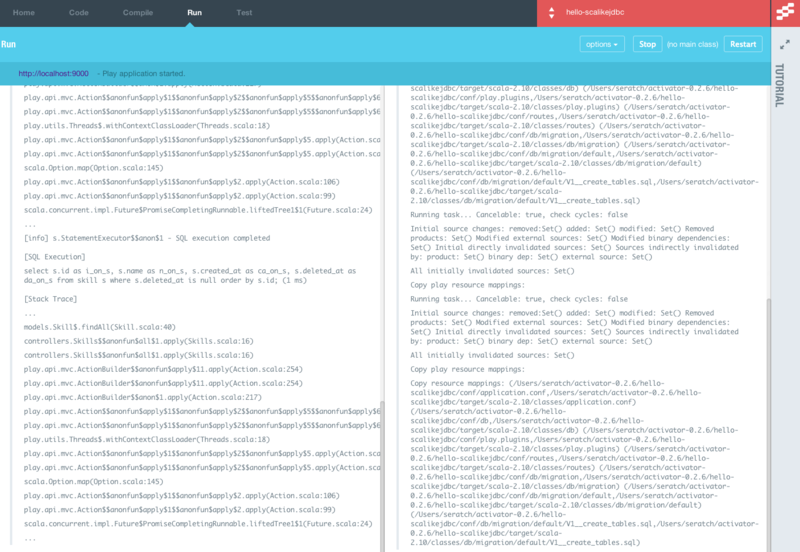Click the expand tutorial arrows icon
This screenshot has width=800, height=552.
pos(785,45)
